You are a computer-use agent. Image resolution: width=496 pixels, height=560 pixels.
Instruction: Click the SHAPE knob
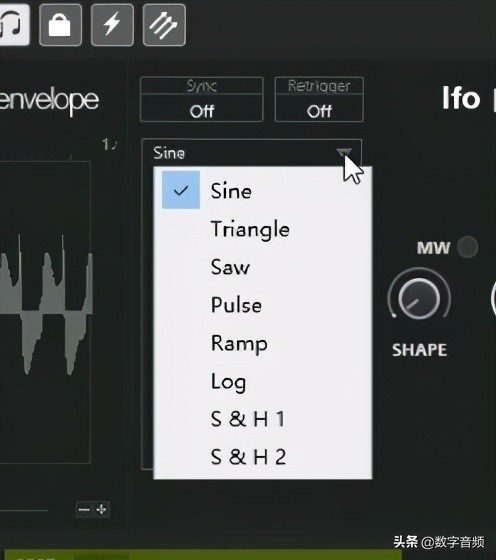click(x=419, y=299)
